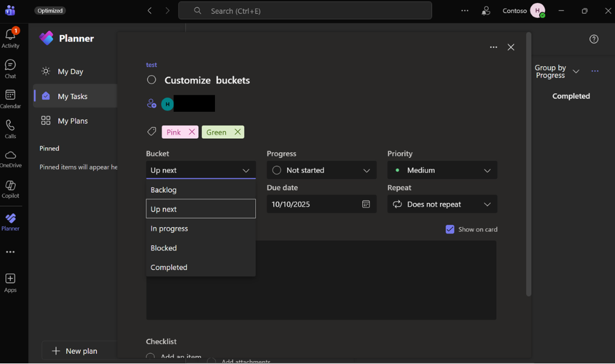
Task: Open Settings and more ellipsis in title bar
Action: tap(465, 11)
